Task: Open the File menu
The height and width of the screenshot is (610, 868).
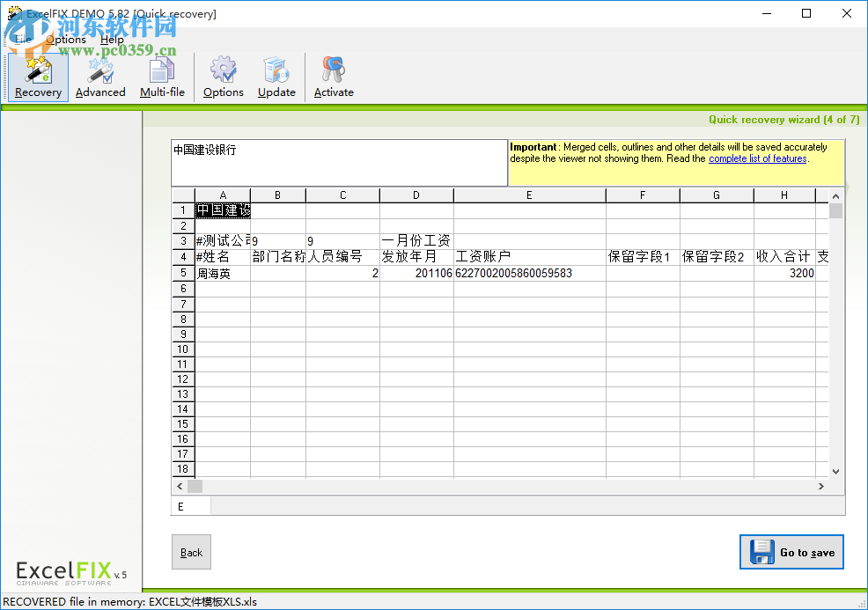Action: [22, 40]
